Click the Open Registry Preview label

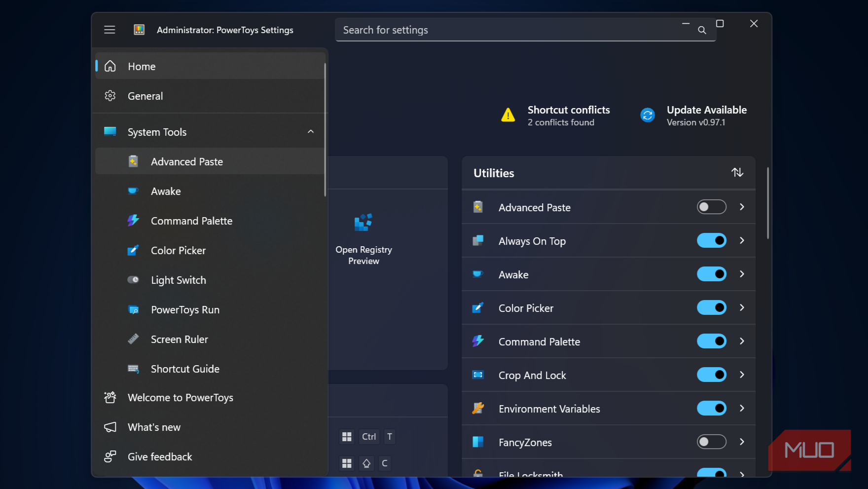point(363,255)
